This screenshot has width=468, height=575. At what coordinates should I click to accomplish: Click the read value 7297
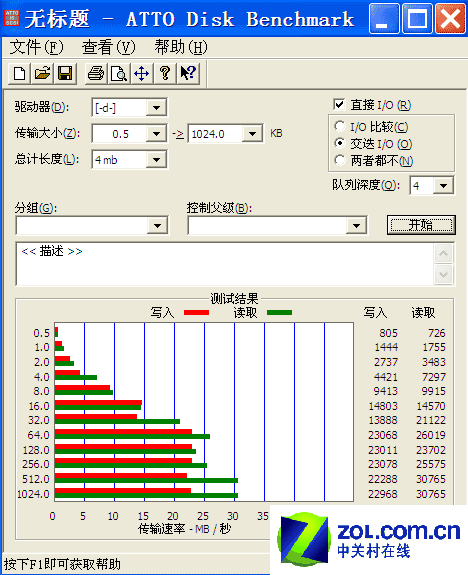[x=434, y=377]
